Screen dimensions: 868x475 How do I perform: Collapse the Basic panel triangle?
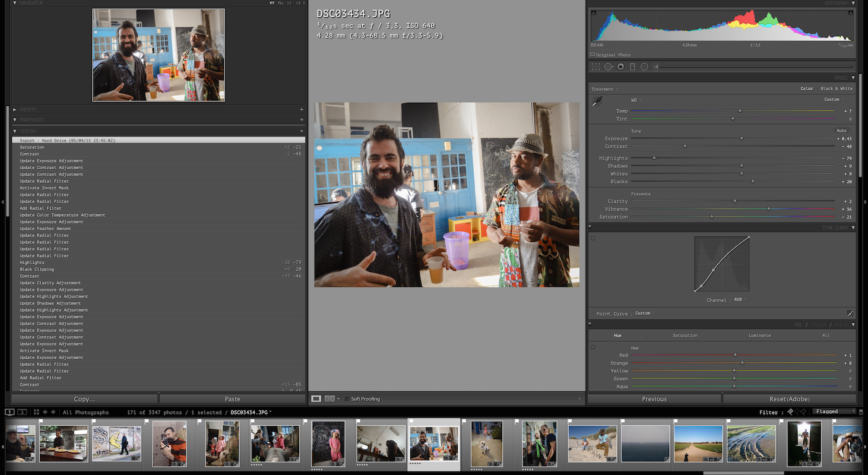853,78
